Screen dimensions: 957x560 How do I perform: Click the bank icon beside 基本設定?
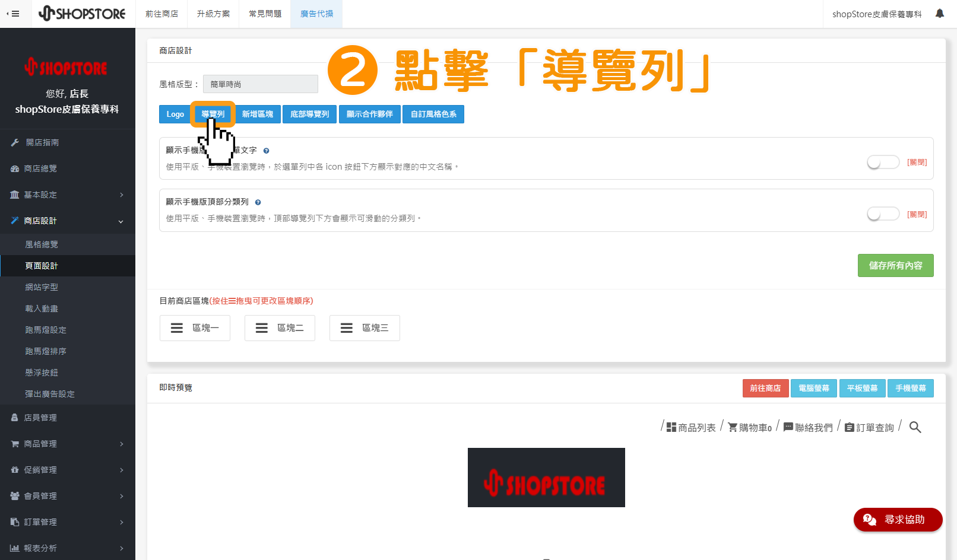15,195
